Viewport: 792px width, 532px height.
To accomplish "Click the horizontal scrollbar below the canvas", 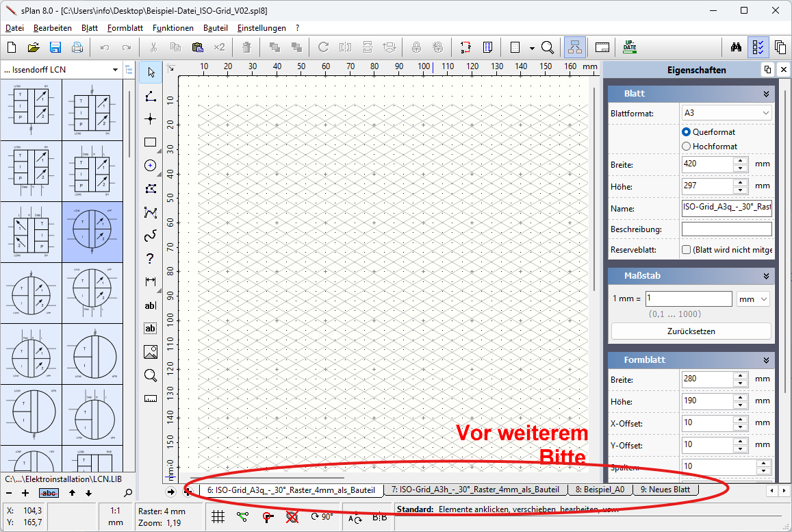I will click(x=267, y=477).
